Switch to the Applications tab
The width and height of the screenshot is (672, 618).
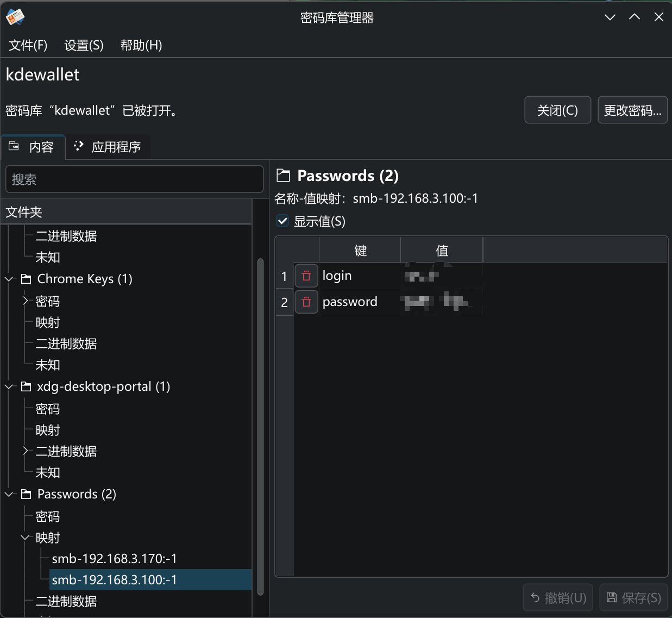pyautogui.click(x=108, y=147)
